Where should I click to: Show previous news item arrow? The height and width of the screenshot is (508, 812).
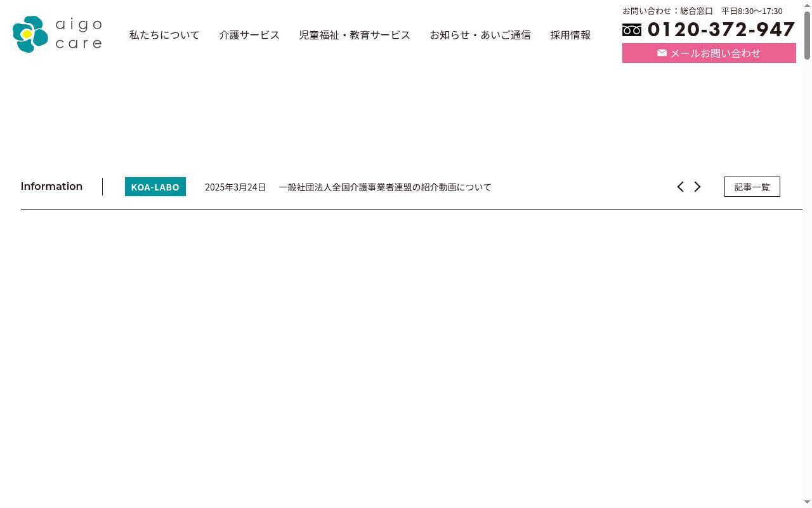[680, 187]
